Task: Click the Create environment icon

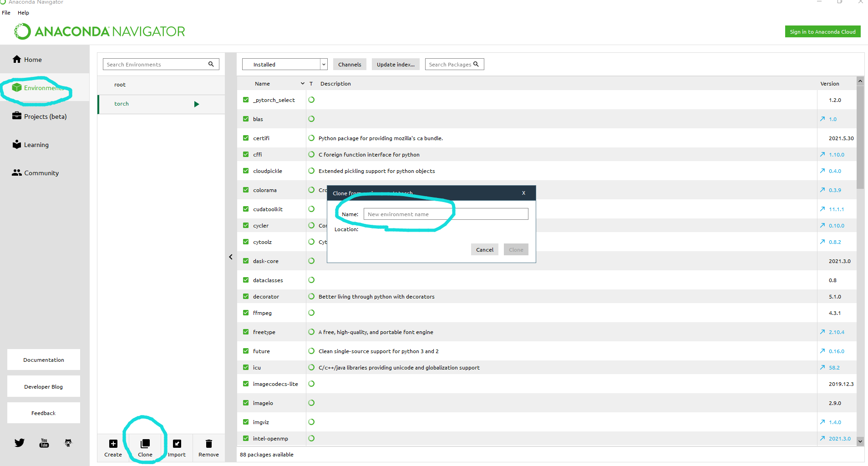Action: (x=113, y=444)
